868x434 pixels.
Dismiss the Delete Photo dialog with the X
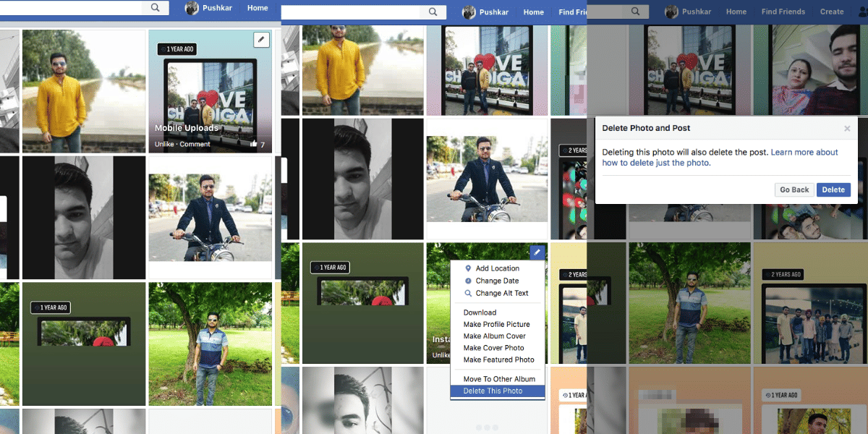pos(846,128)
